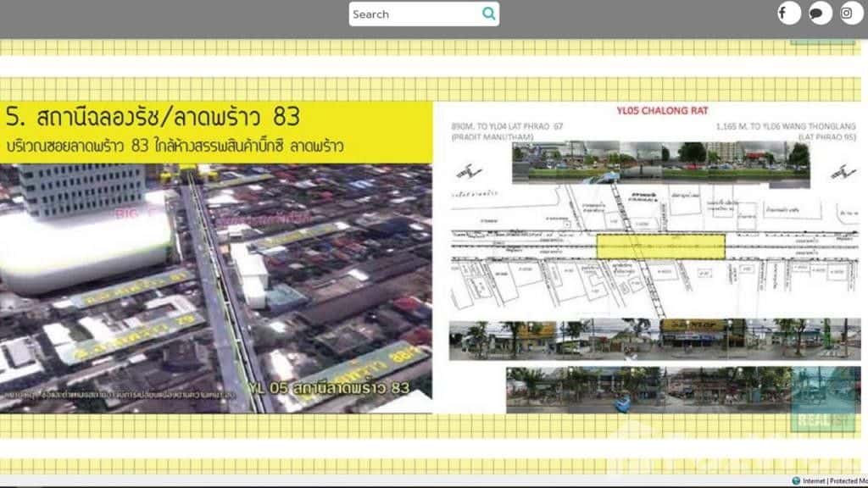The image size is (868, 488).
Task: Open the Facebook icon link
Action: (x=788, y=13)
